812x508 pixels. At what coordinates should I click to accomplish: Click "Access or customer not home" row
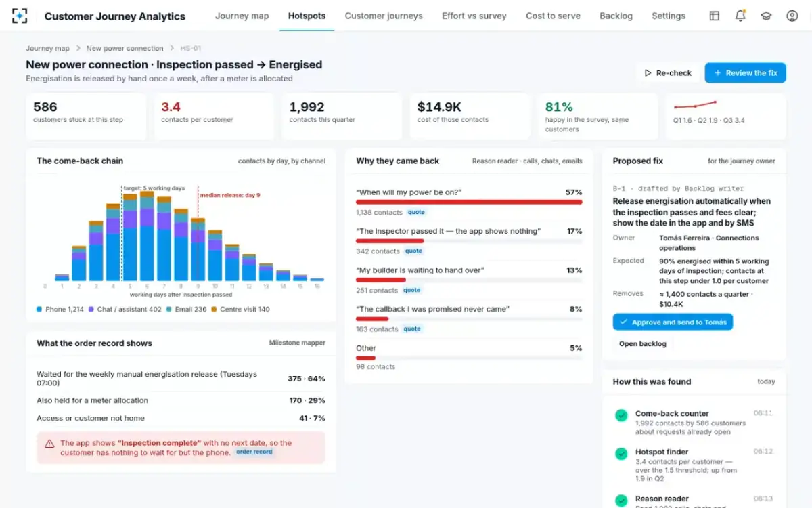181,418
